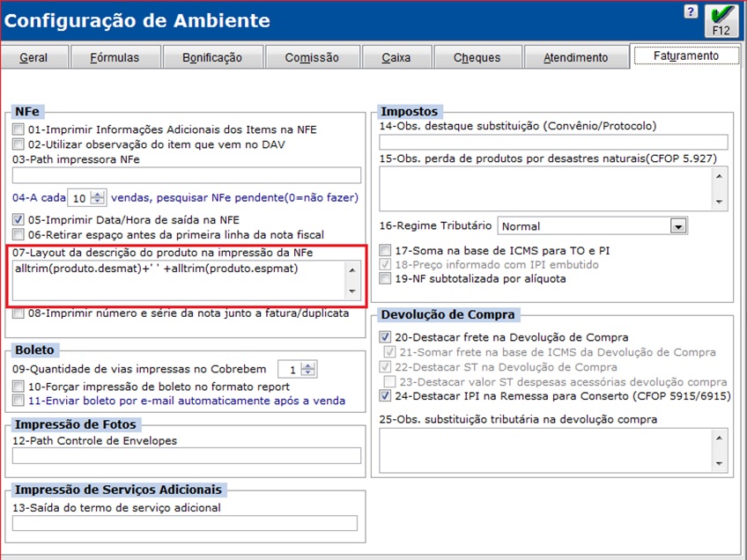Decrease the 09-Quantidade de vias spinner value
The height and width of the screenshot is (560, 747).
[308, 373]
